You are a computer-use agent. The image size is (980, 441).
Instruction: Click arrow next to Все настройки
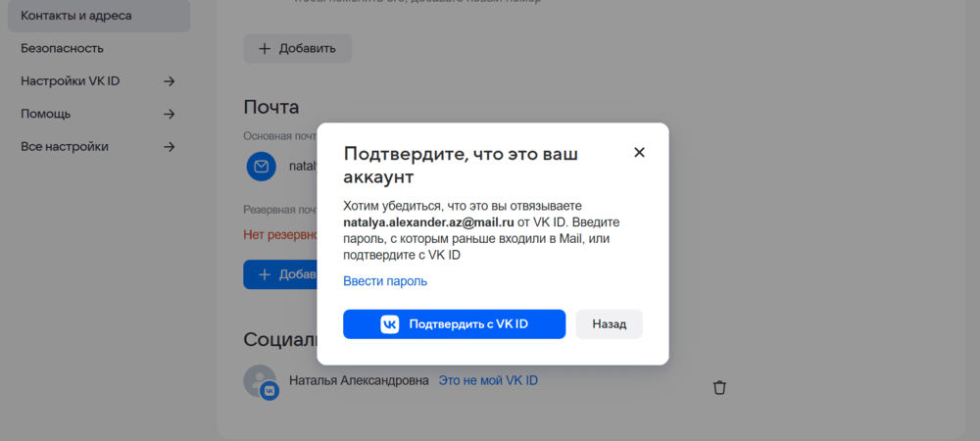(169, 147)
